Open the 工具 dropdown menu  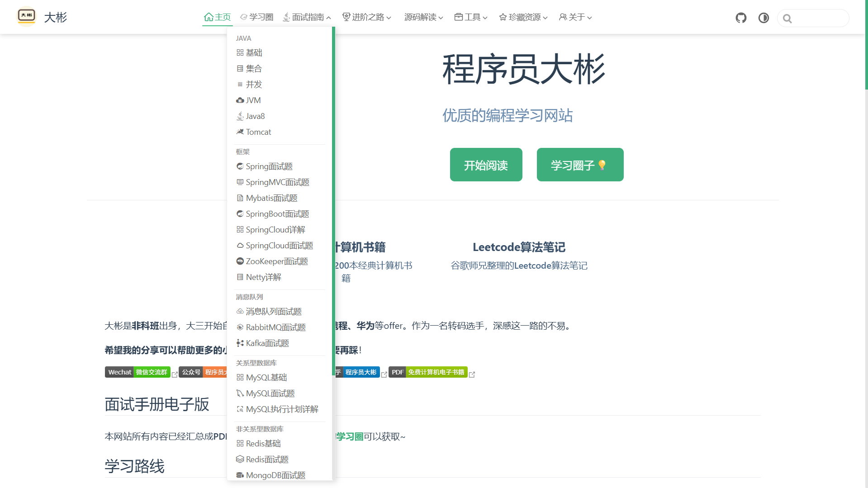pyautogui.click(x=470, y=17)
